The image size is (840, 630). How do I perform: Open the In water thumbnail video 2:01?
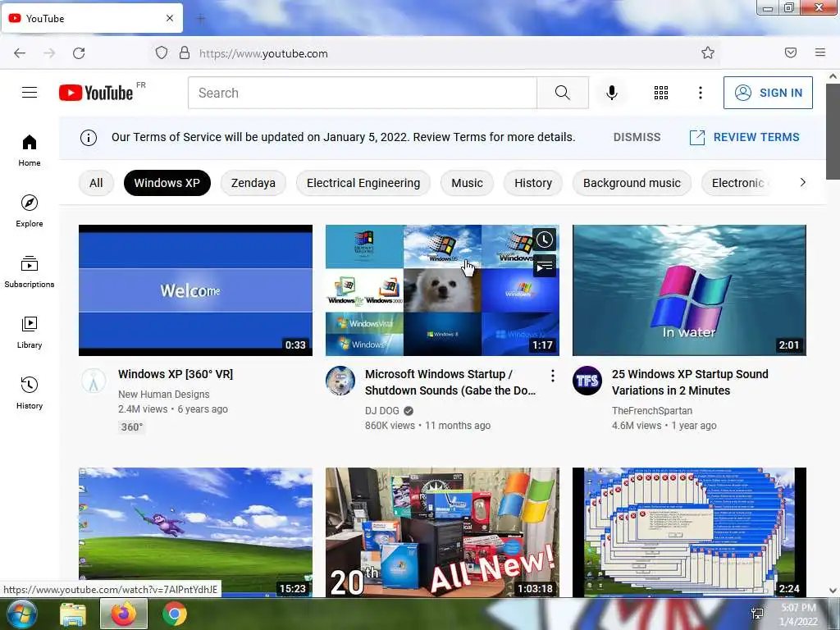689,290
